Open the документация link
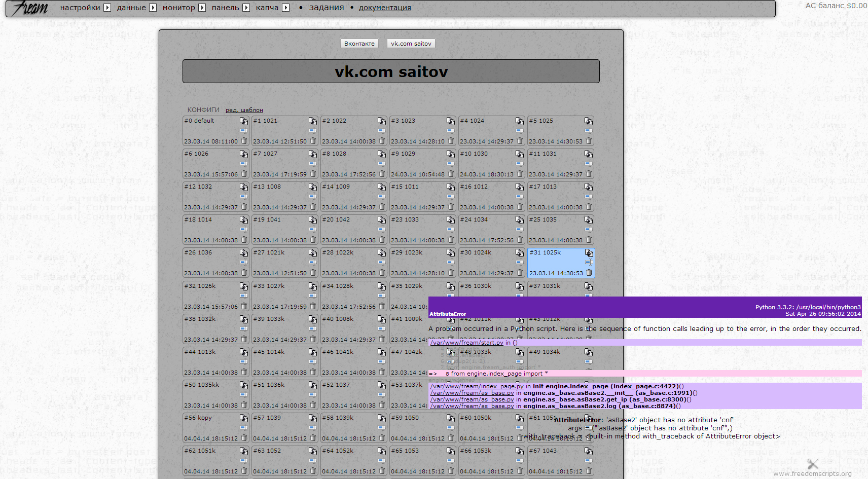868x479 pixels. coord(385,8)
